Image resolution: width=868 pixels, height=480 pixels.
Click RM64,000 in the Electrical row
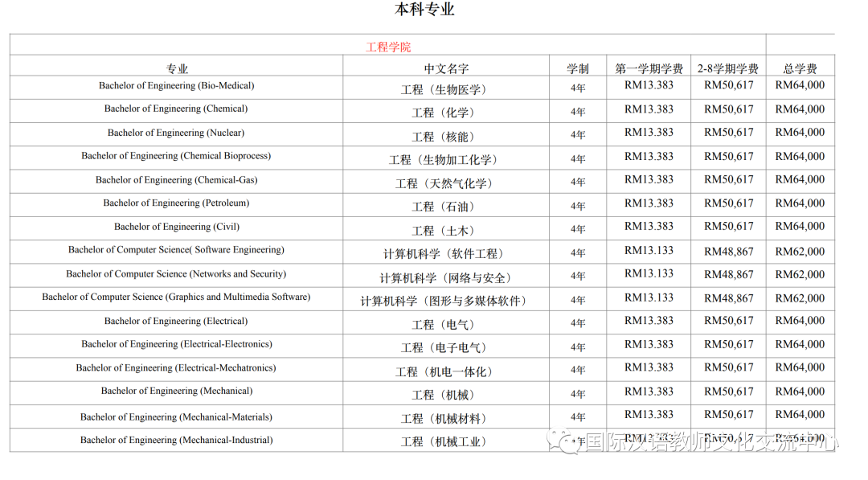800,321
